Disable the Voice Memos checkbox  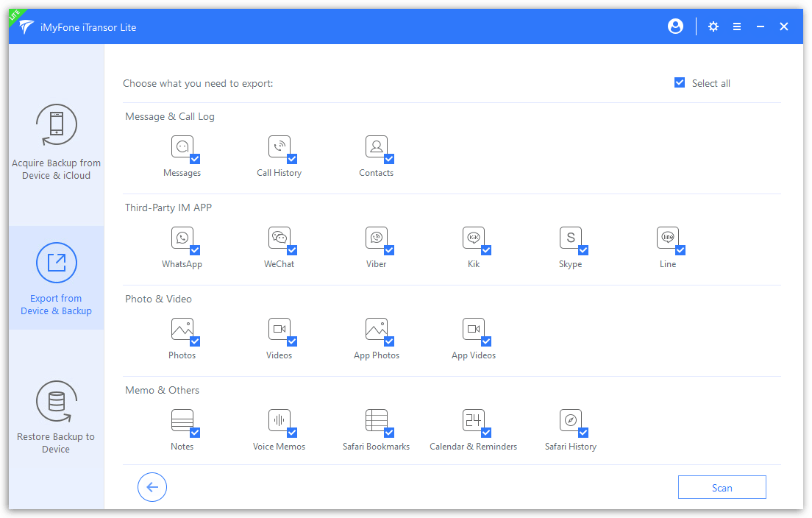point(292,433)
